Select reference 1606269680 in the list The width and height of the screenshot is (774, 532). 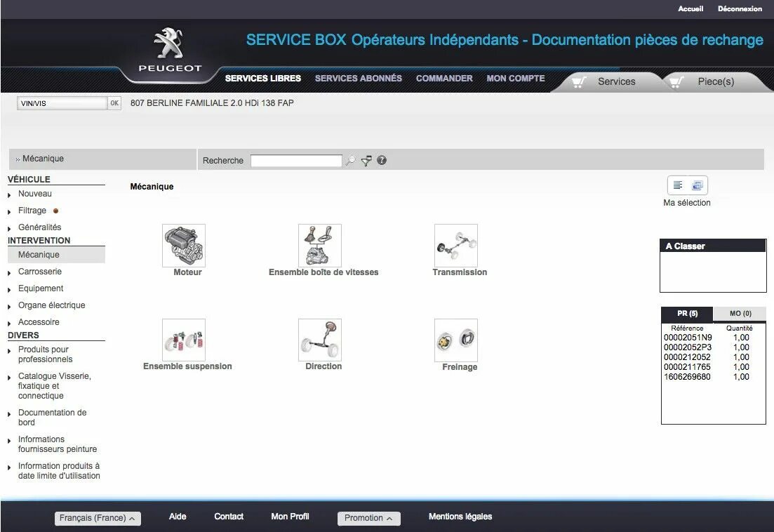(x=687, y=377)
